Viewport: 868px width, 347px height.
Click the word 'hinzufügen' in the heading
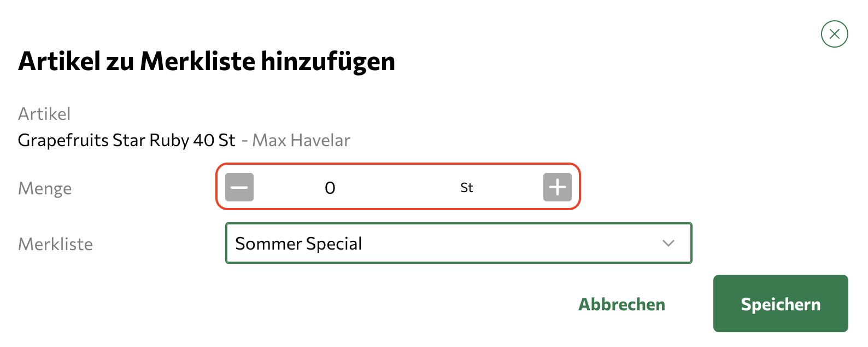327,61
